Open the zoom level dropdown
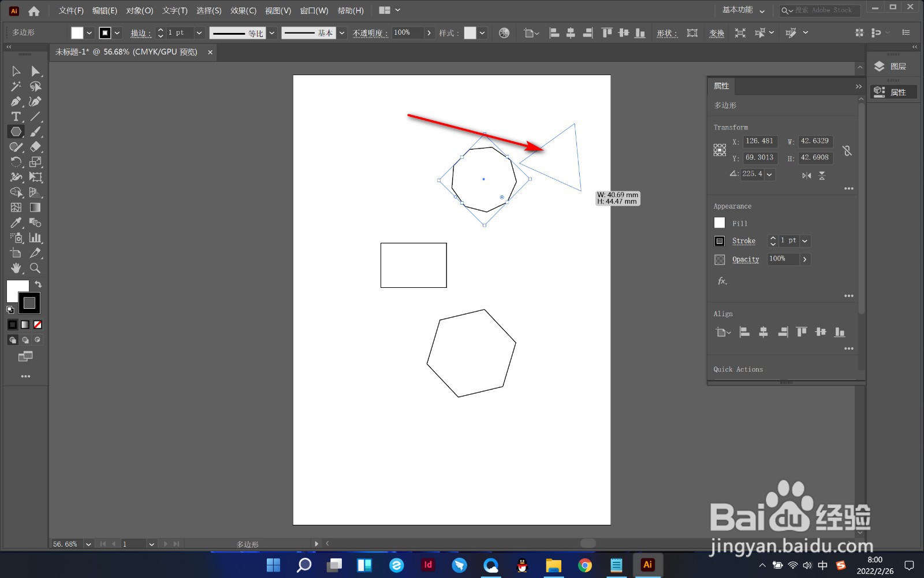 (x=88, y=544)
